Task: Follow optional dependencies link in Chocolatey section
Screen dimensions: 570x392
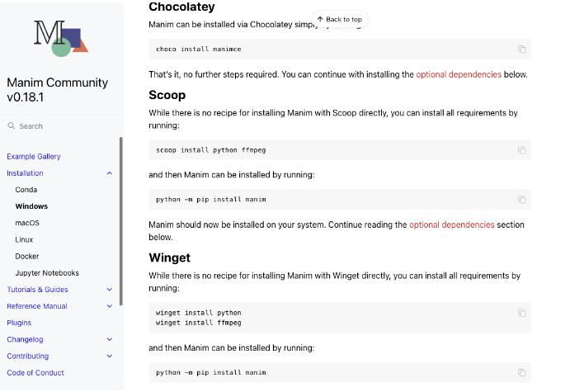Action: tap(459, 74)
